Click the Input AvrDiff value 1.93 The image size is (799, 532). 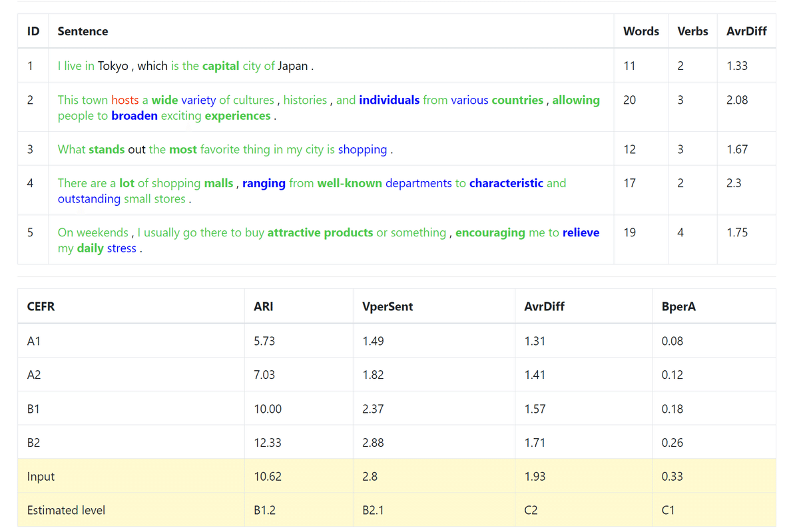535,477
